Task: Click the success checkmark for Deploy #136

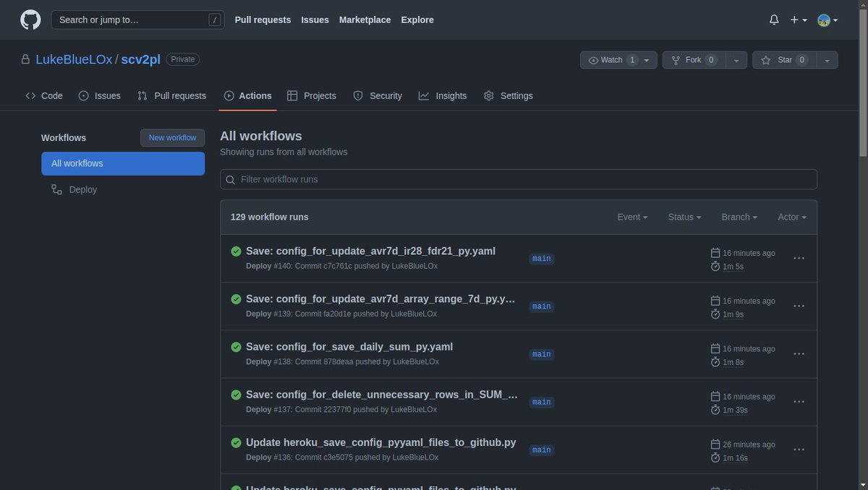Action: (236, 442)
